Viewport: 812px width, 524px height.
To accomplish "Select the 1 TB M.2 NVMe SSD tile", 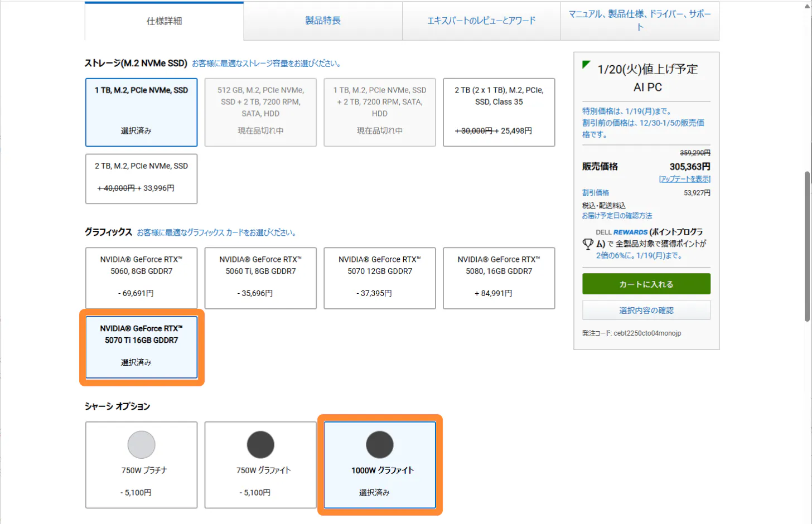I will (x=141, y=112).
